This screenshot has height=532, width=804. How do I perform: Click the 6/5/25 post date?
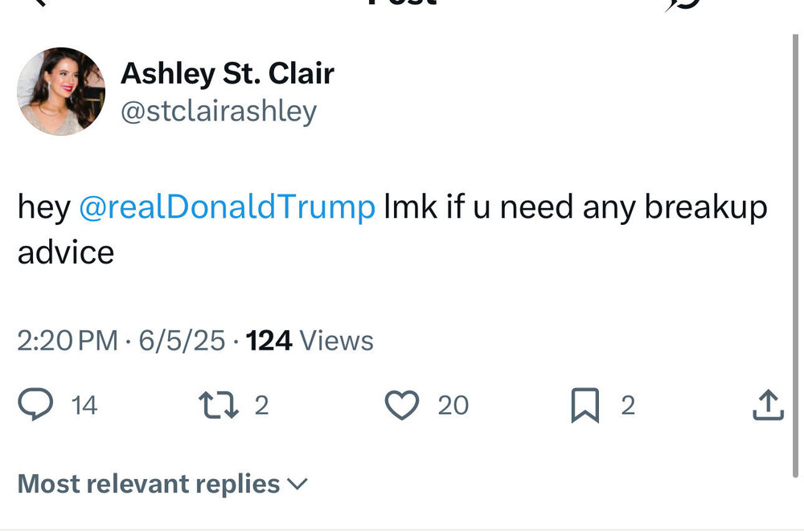(x=182, y=341)
